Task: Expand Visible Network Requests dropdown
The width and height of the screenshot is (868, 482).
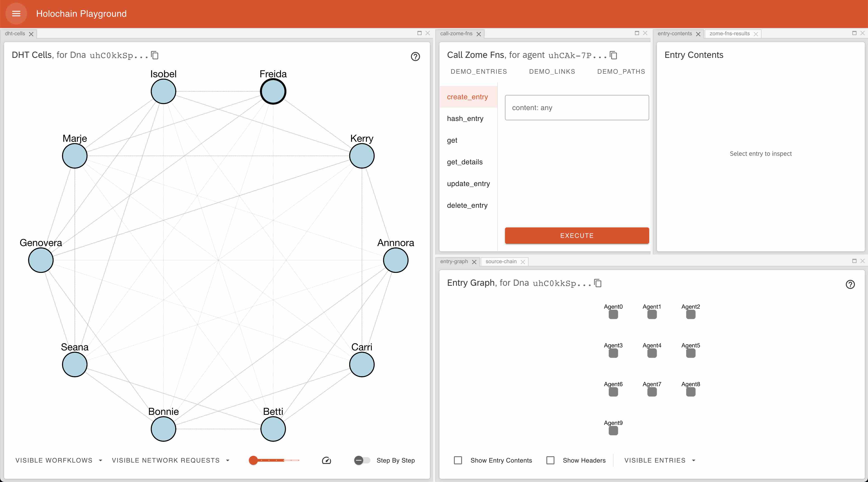Action: (x=170, y=460)
